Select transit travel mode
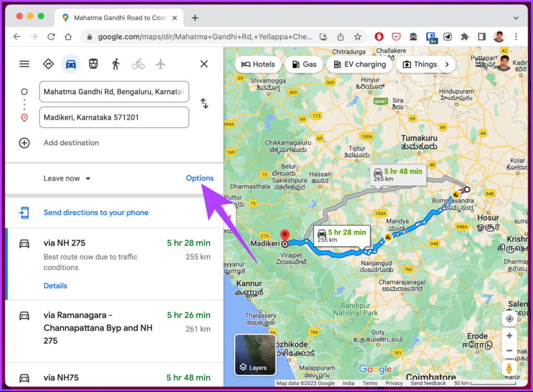 click(x=93, y=64)
